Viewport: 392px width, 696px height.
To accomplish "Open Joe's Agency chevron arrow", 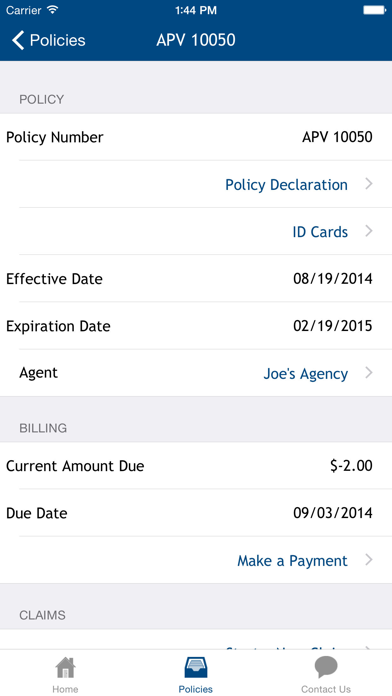I will [369, 373].
